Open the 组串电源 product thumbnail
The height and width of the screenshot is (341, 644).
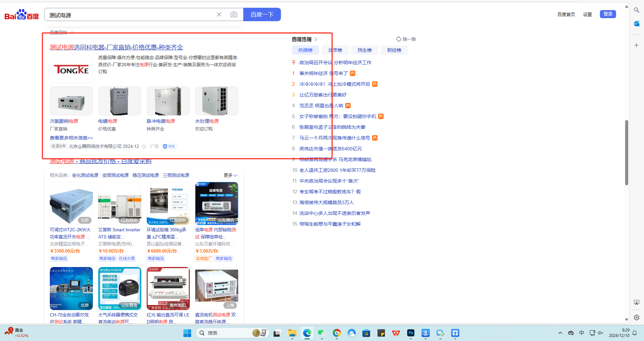[x=217, y=203]
